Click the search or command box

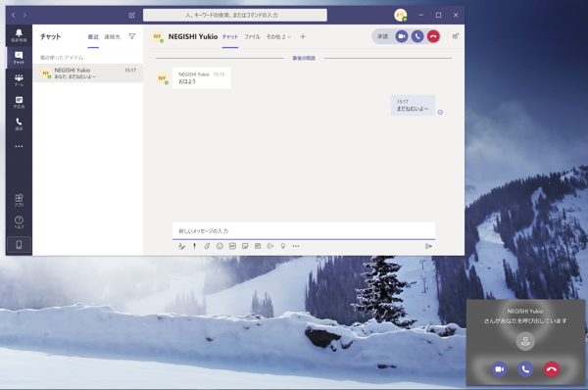pyautogui.click(x=235, y=15)
